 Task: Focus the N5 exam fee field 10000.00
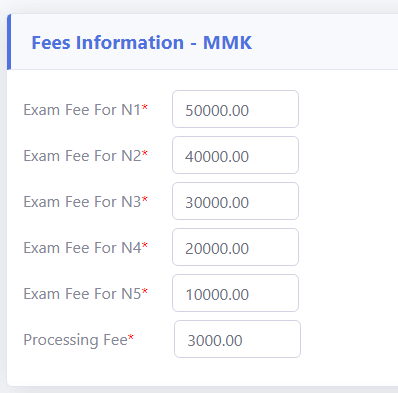coord(235,293)
